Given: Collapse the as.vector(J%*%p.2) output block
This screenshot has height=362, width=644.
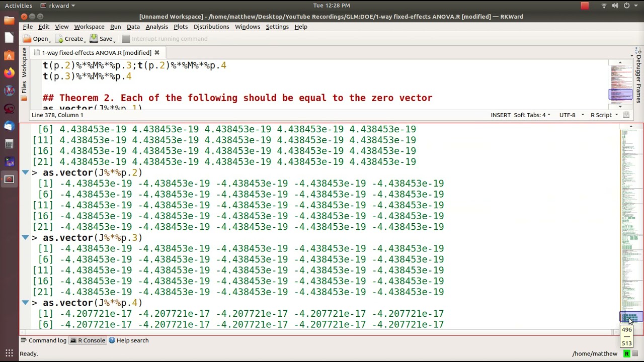Looking at the screenshot, I should (25, 172).
